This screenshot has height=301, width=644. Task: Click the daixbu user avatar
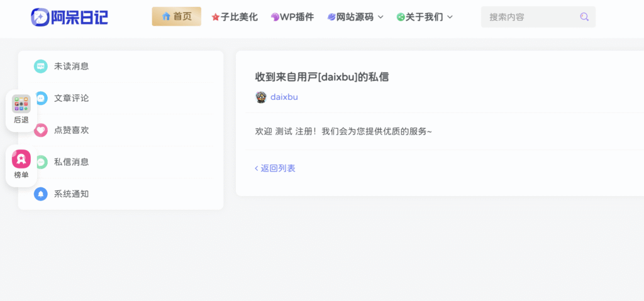[x=261, y=97]
